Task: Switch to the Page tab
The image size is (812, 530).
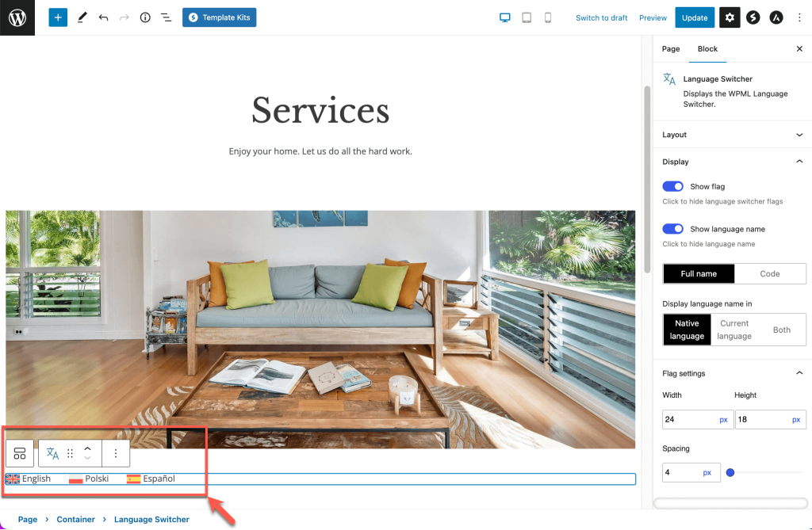Action: 670,48
